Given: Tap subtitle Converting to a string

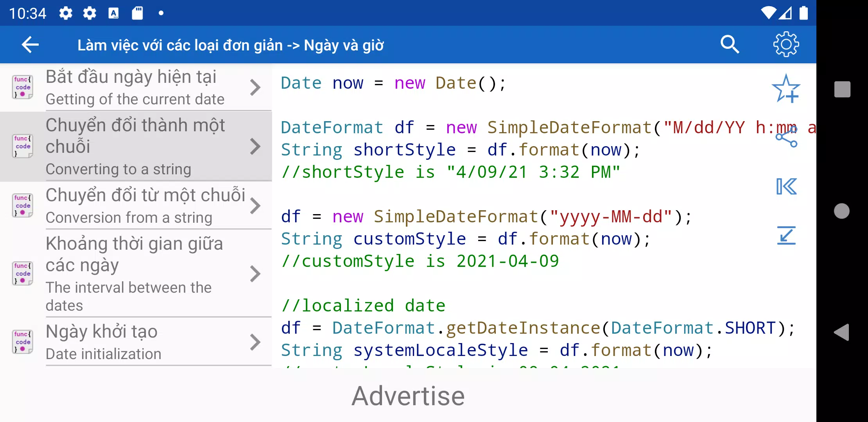Looking at the screenshot, I should 118,169.
